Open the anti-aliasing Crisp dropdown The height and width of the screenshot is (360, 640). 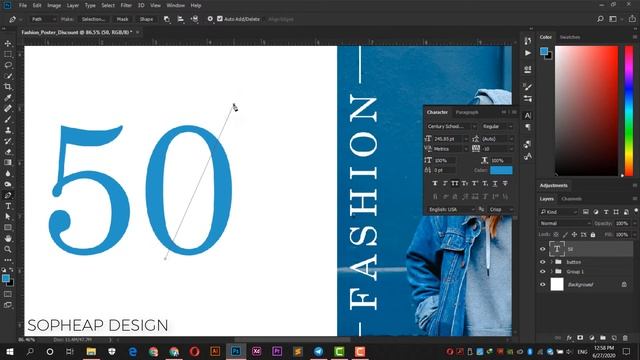[x=501, y=209]
